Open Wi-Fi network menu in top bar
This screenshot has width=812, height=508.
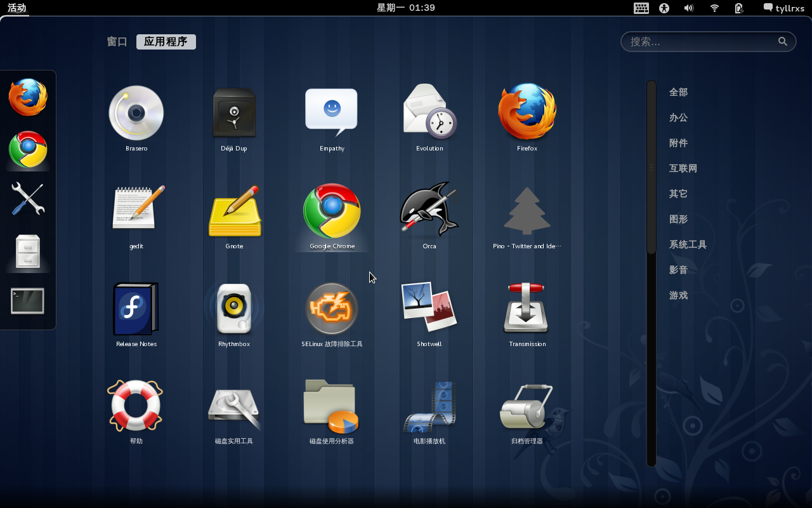coord(714,8)
